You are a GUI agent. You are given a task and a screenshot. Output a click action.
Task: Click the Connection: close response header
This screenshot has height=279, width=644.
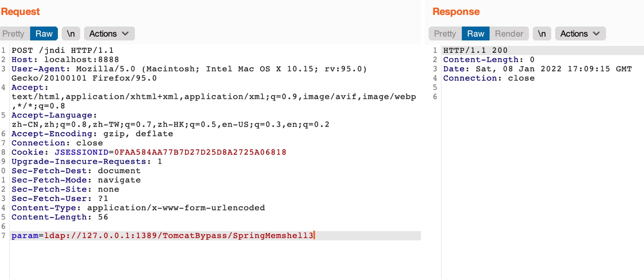click(489, 78)
